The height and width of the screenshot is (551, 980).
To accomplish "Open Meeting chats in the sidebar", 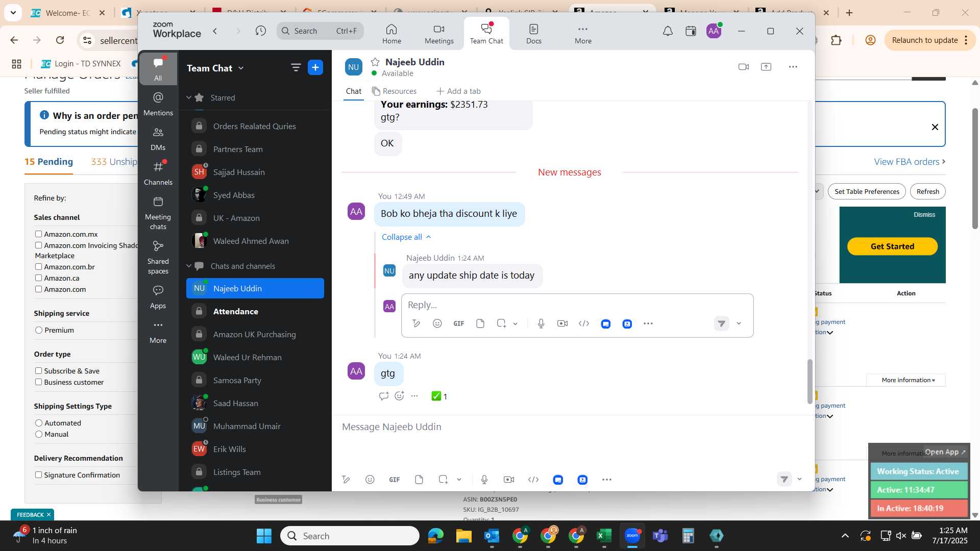I will coord(158,213).
